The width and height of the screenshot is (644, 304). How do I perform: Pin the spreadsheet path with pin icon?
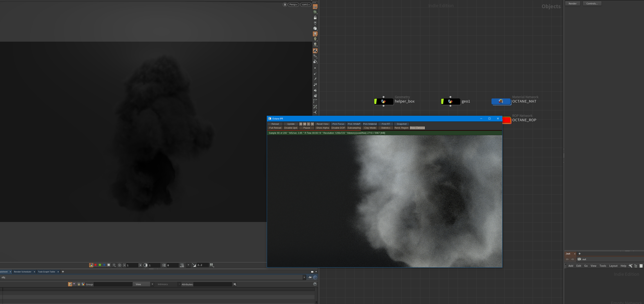point(310,277)
